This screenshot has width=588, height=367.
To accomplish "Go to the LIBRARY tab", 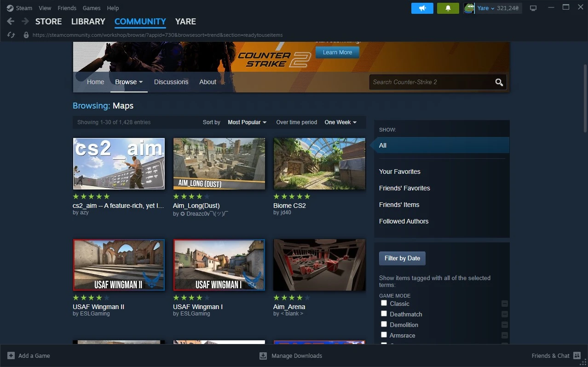I will tap(88, 22).
